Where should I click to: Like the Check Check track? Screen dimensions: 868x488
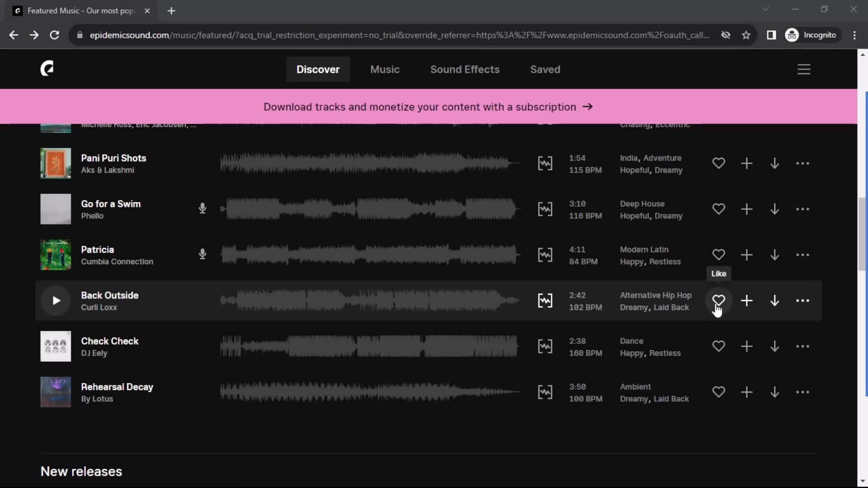(x=718, y=346)
